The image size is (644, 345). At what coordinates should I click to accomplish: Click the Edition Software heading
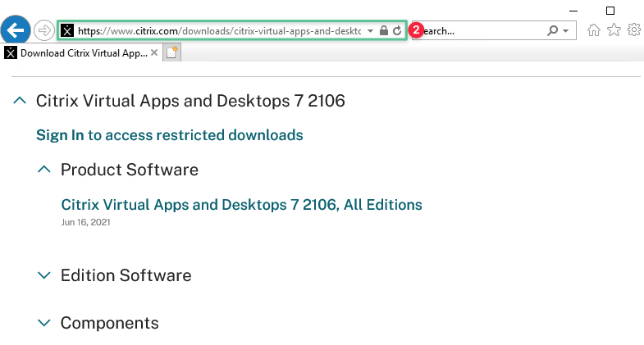click(126, 275)
